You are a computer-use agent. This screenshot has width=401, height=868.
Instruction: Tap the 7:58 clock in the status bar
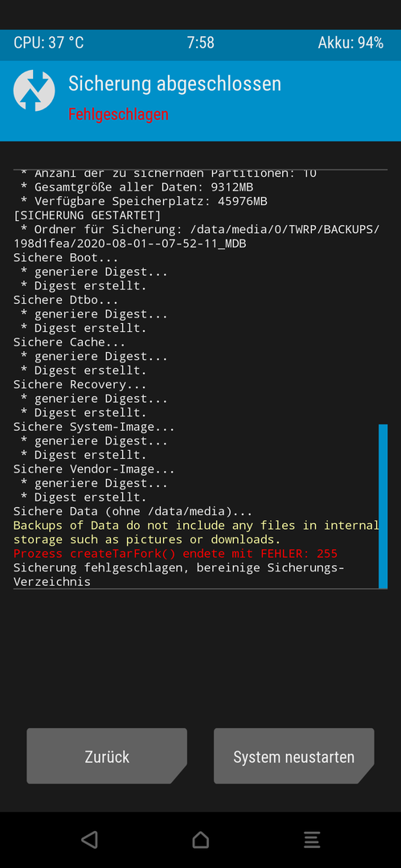pyautogui.click(x=201, y=43)
